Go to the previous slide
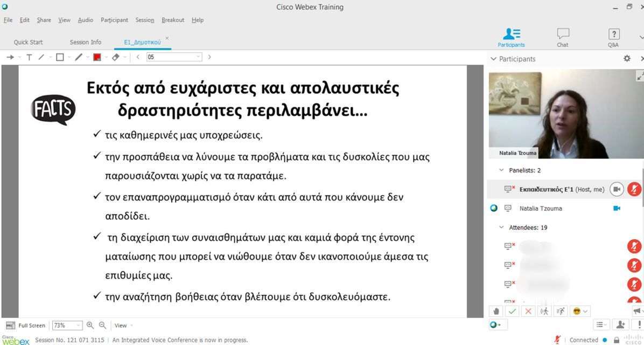 click(x=138, y=57)
